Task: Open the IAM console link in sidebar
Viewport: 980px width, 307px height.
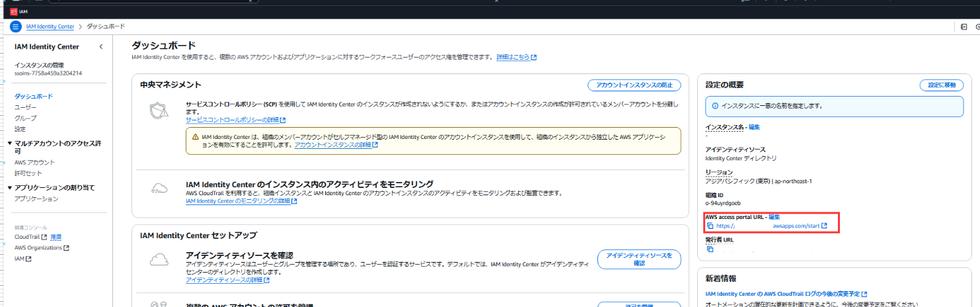Action: [x=22, y=259]
